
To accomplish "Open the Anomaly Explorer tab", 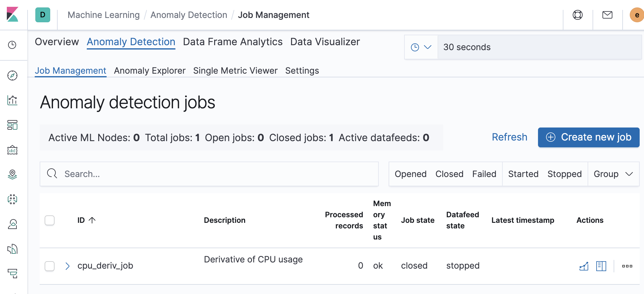I will point(150,71).
